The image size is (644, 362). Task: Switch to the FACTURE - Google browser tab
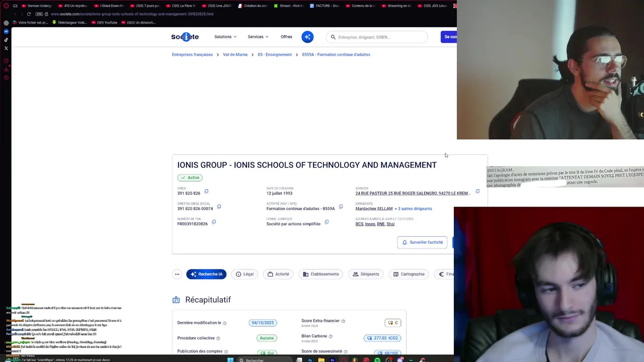point(325,6)
